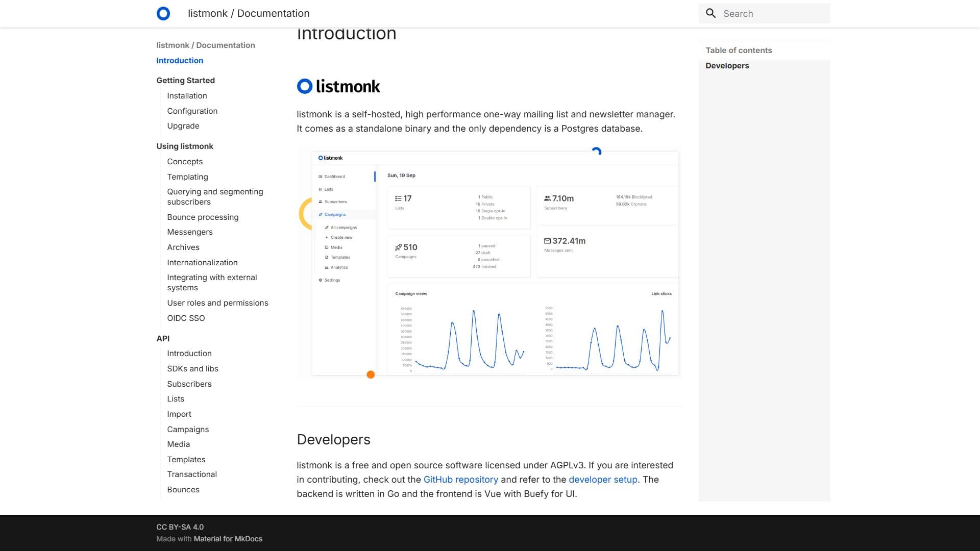
Task: Go to the Transactional API page
Action: (x=192, y=474)
